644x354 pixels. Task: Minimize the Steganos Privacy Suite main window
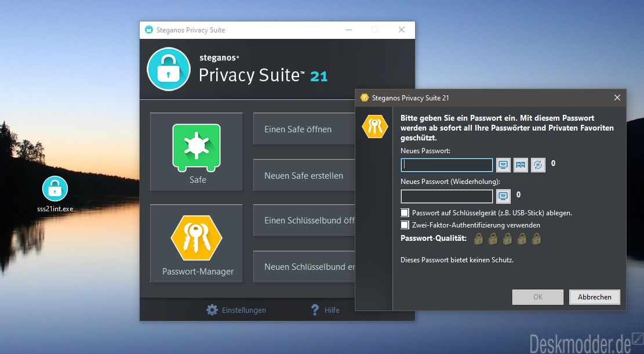(x=349, y=30)
